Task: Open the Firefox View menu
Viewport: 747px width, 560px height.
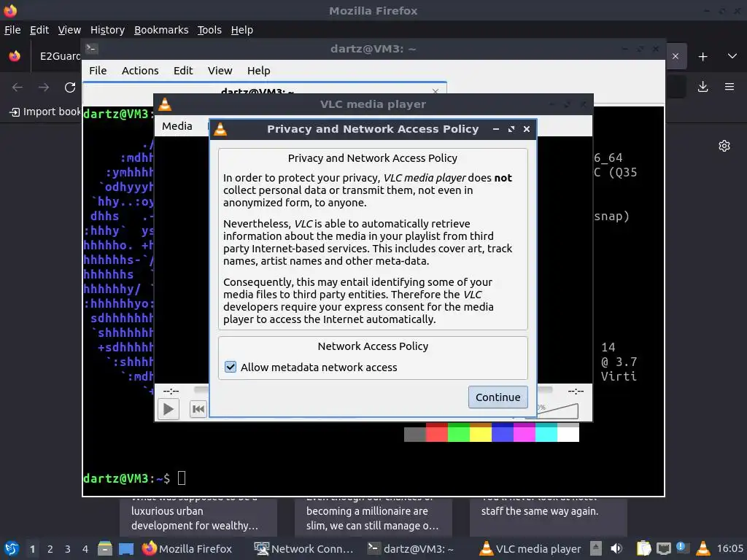Action: [69, 30]
